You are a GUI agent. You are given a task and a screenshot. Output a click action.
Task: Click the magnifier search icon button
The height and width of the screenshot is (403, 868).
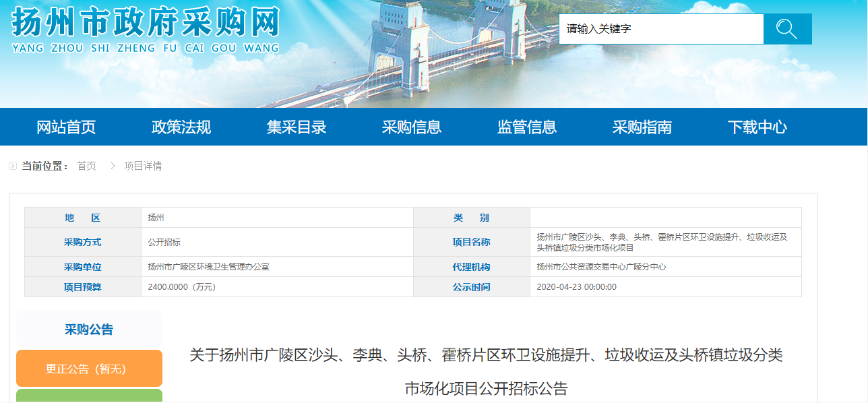click(787, 29)
